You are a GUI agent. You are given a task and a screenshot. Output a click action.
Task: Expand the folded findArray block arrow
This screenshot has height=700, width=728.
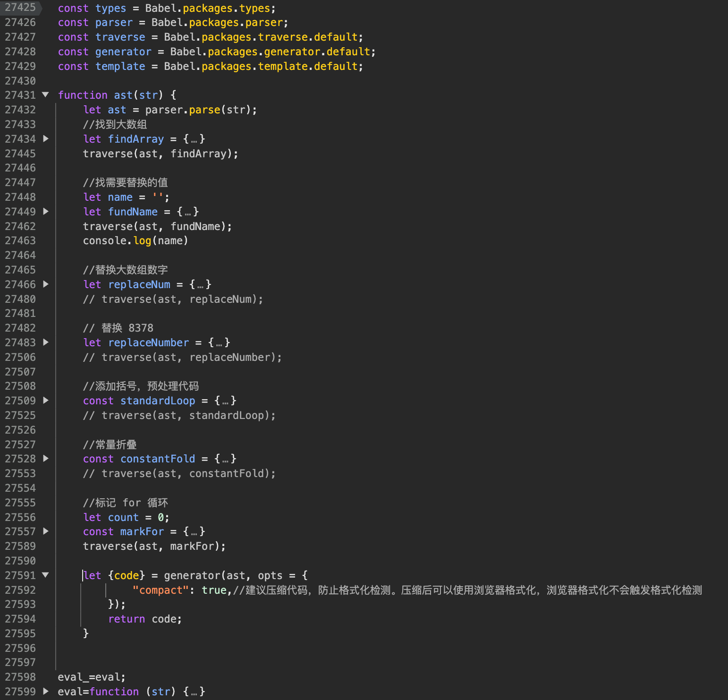pyautogui.click(x=45, y=139)
